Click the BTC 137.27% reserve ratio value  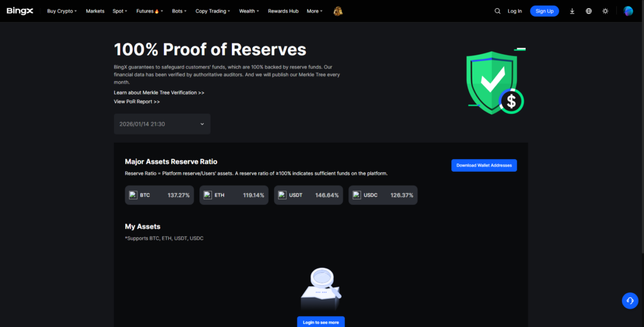pyautogui.click(x=179, y=195)
